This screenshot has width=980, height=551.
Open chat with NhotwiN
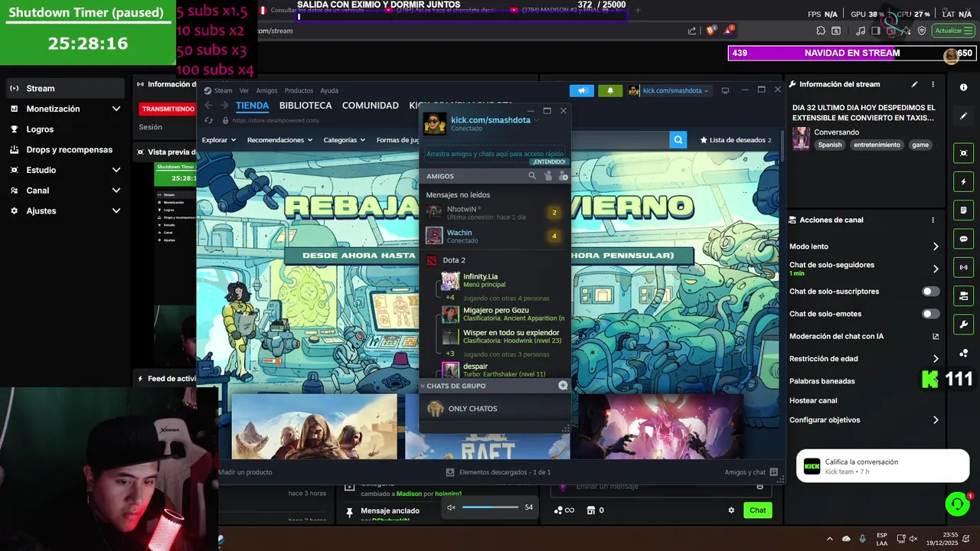[x=496, y=213]
